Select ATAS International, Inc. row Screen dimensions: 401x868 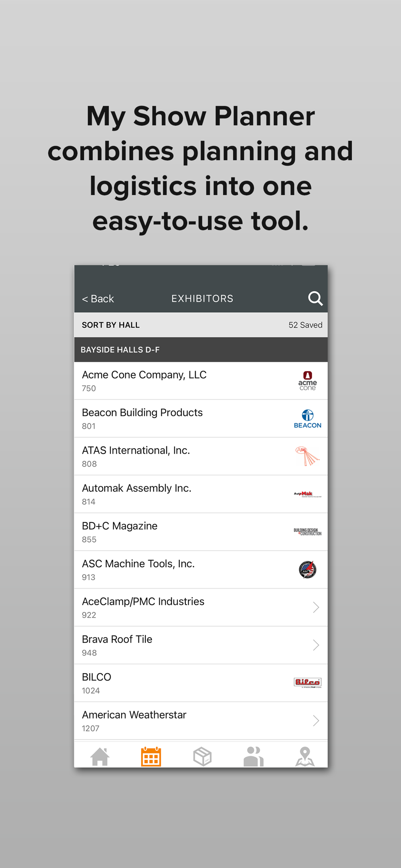201,456
